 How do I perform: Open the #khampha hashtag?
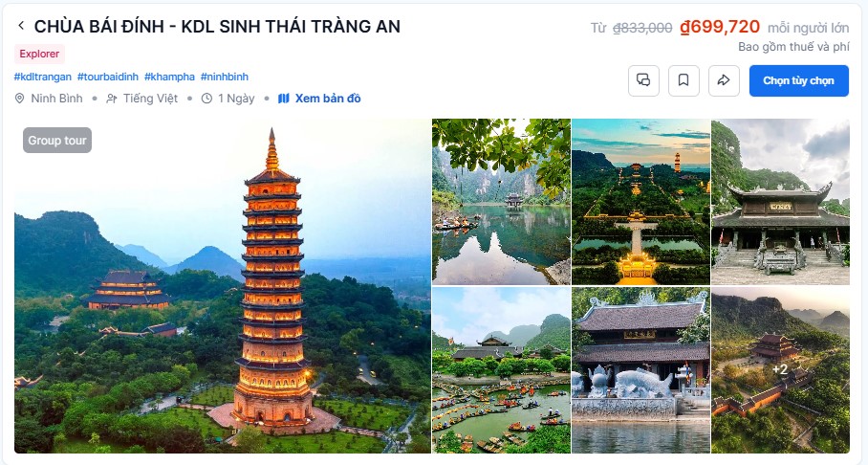click(169, 77)
